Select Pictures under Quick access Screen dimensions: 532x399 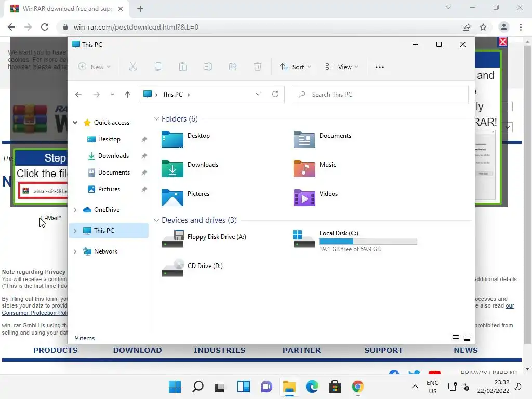coord(109,189)
